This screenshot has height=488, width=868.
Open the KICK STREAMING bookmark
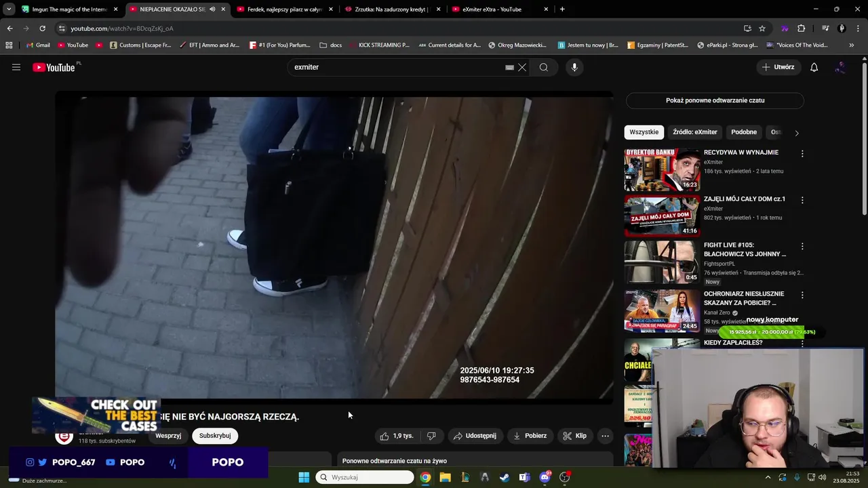[380, 45]
